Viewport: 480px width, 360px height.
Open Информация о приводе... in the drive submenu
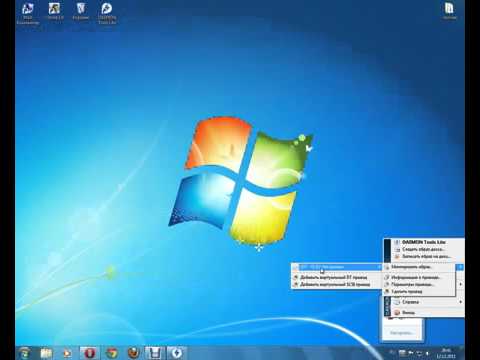tap(419, 277)
